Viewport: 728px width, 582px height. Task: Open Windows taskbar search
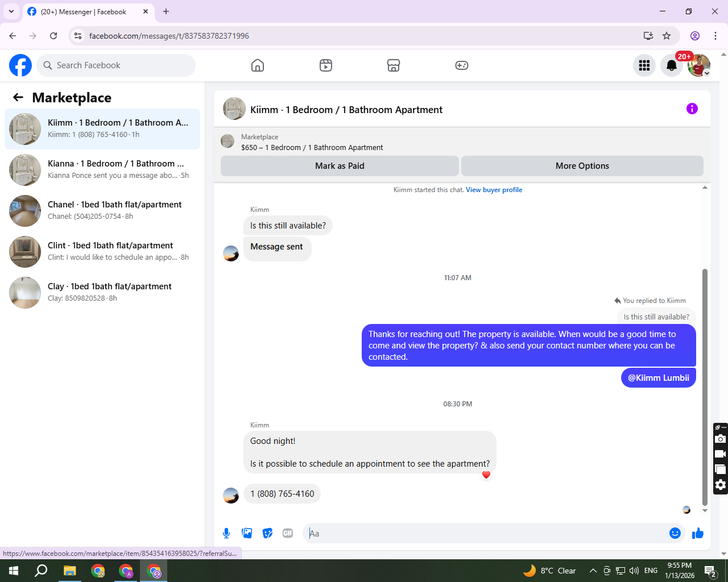pos(41,571)
